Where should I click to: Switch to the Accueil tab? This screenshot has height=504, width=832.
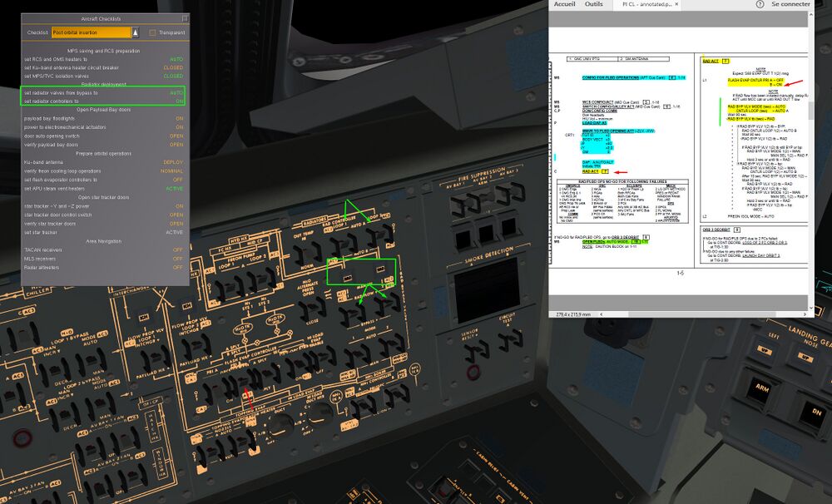[564, 4]
